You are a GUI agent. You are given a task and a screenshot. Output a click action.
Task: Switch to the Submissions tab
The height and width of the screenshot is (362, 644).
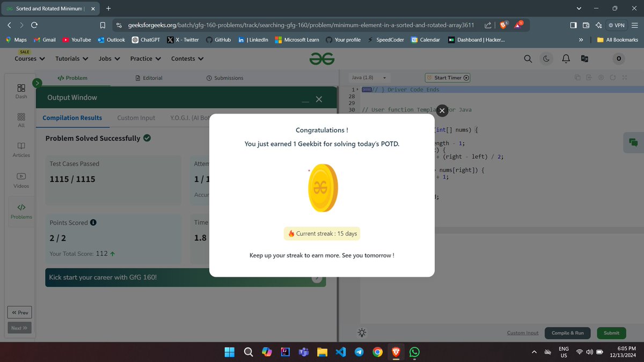click(x=224, y=78)
